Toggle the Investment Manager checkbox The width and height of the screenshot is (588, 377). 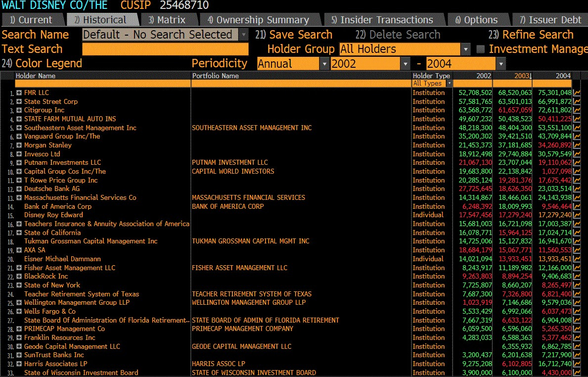[x=480, y=49]
